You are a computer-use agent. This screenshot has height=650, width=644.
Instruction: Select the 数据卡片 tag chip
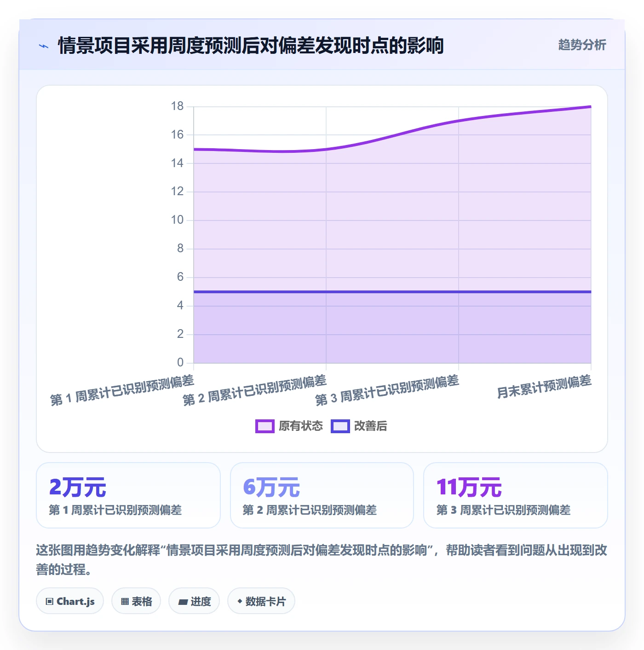(x=261, y=601)
